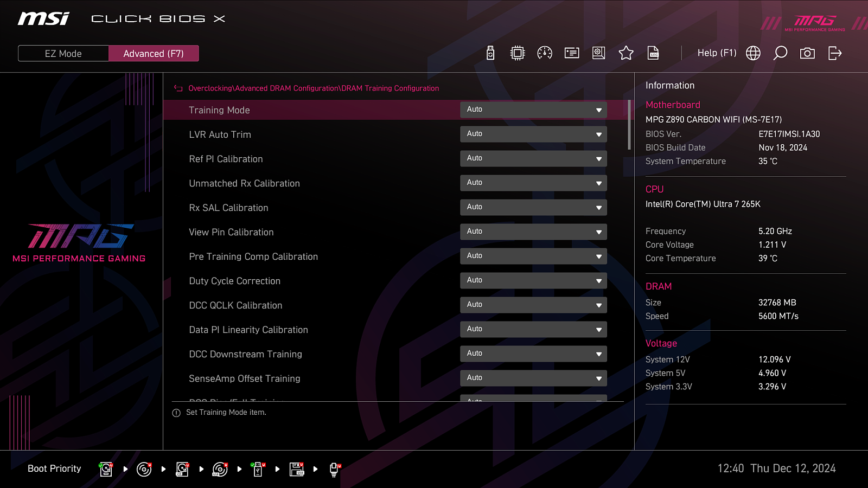
Task: Click the DRAM section heading
Action: [x=659, y=286]
